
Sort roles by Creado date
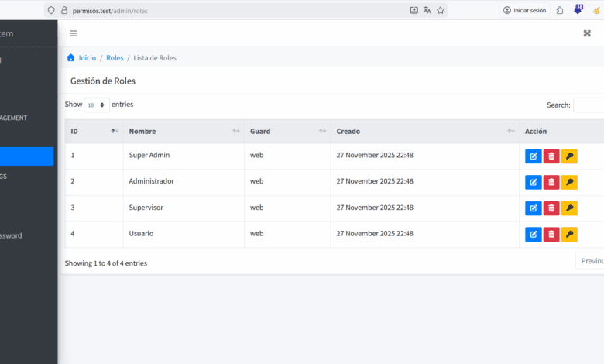[x=424, y=132]
